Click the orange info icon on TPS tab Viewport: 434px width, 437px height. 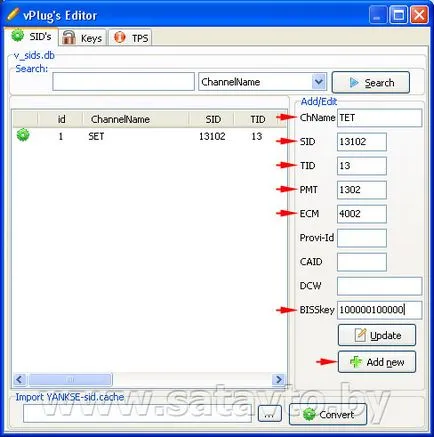(x=119, y=37)
